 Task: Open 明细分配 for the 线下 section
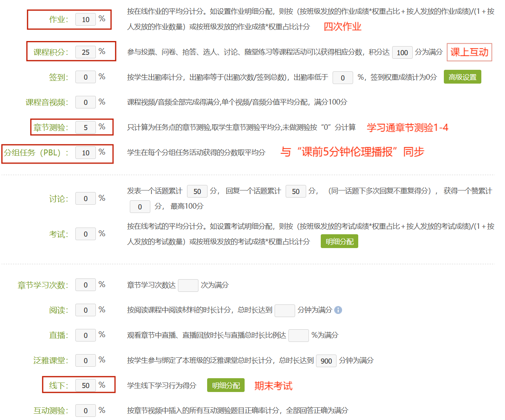pos(225,385)
